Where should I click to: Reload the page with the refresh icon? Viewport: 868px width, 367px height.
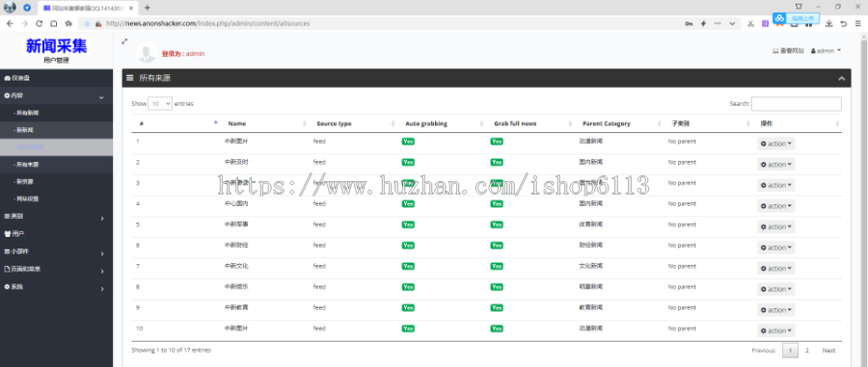(39, 24)
